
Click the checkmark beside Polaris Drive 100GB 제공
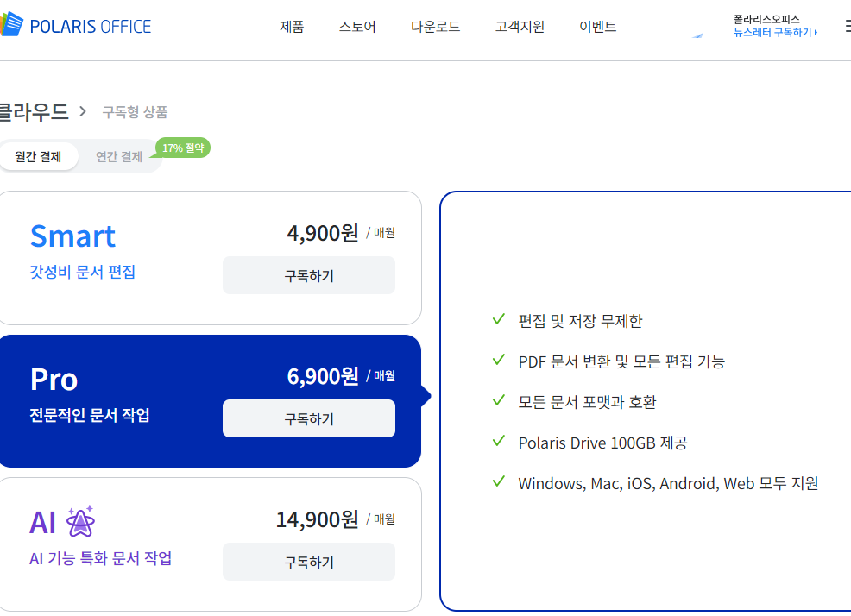coord(498,443)
